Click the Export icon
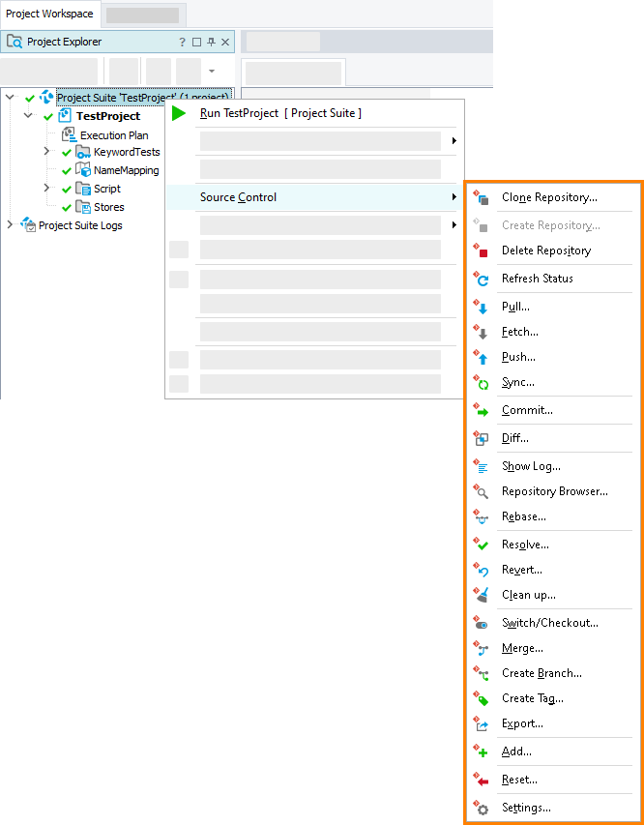This screenshot has height=825, width=644. pos(481,724)
